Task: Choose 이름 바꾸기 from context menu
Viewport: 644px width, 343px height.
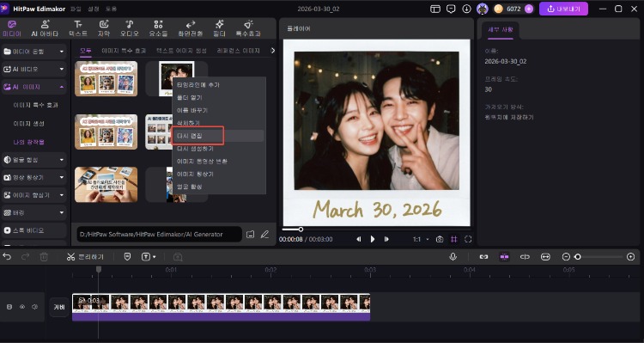Action: point(192,110)
